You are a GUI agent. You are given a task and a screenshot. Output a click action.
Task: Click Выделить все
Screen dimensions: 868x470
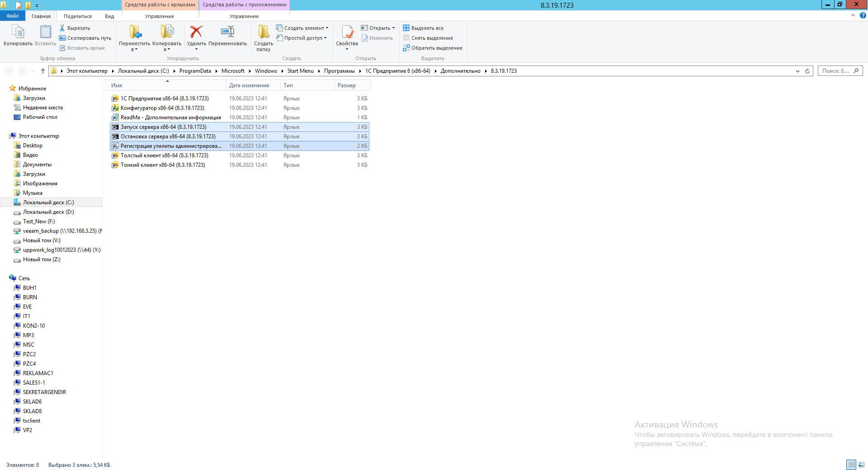423,28
